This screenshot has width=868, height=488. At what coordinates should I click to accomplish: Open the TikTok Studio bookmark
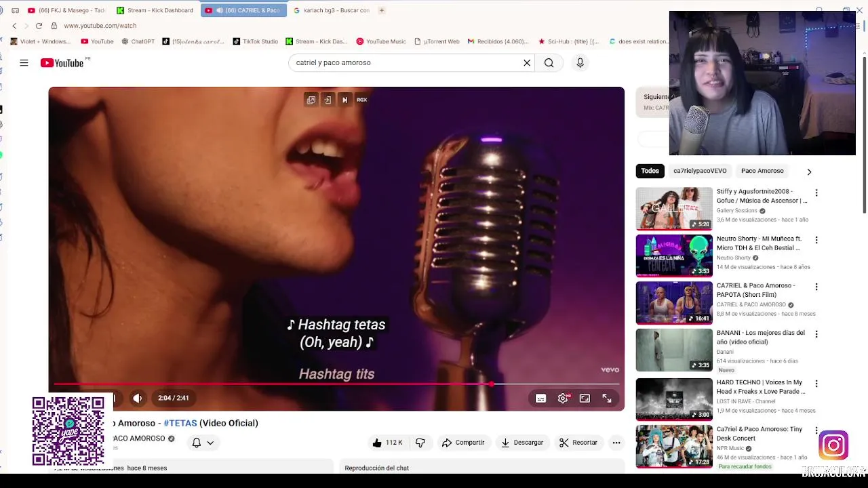[256, 41]
